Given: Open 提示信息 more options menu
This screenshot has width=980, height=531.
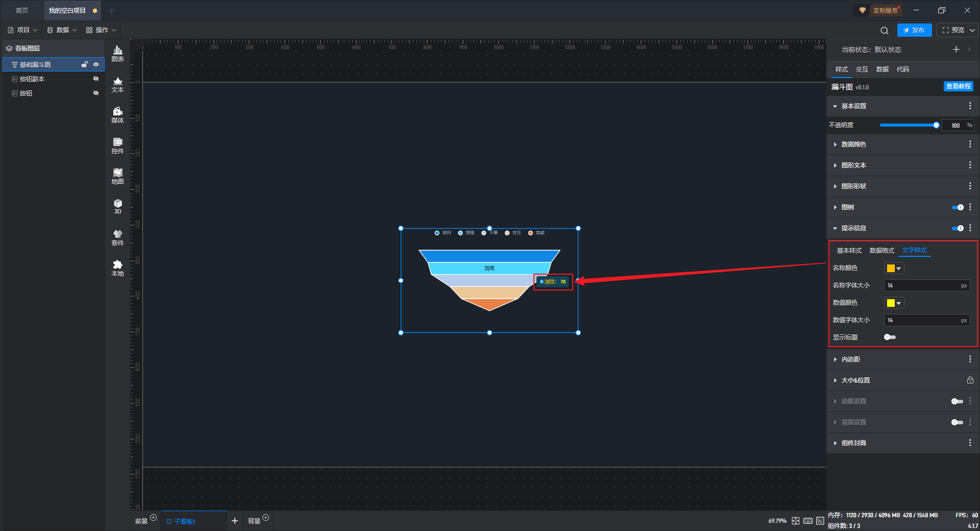Looking at the screenshot, I should [x=970, y=228].
